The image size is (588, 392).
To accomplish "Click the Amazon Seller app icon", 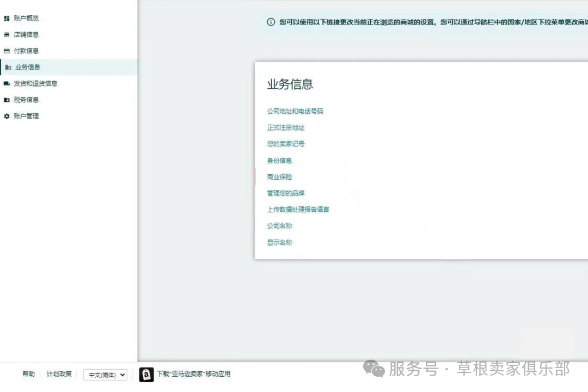I will (146, 375).
